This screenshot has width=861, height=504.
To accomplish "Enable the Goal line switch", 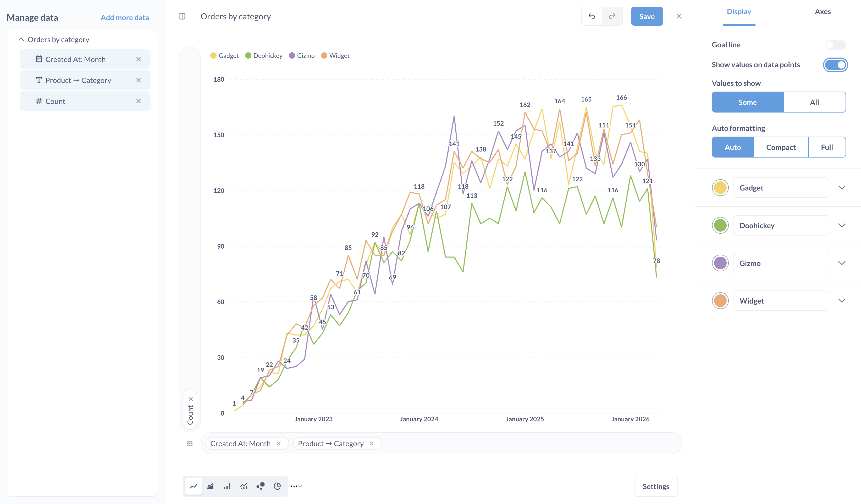I will (835, 45).
